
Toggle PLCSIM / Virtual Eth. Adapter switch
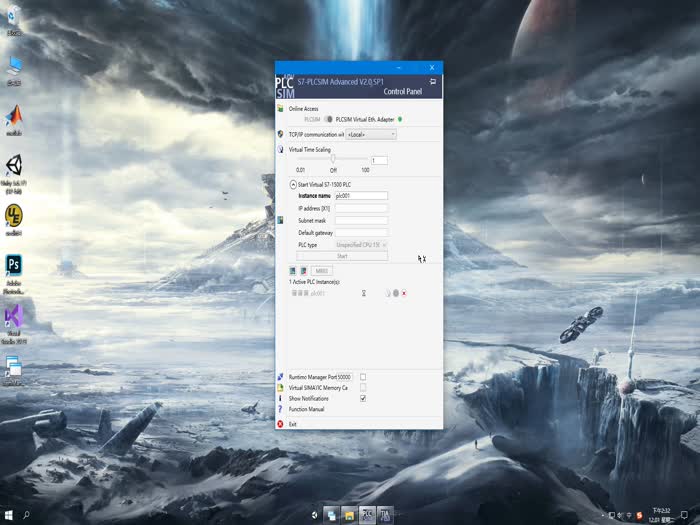coord(328,119)
